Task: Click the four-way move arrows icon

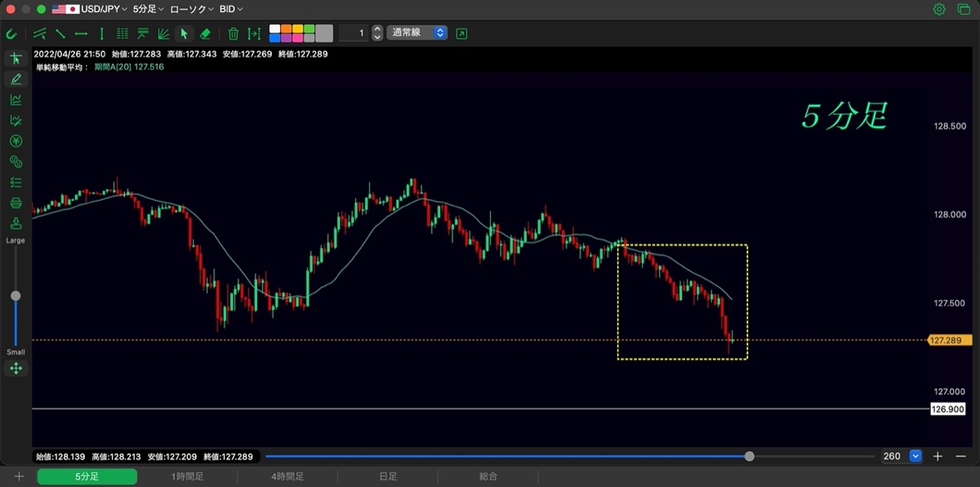Action: (16, 369)
